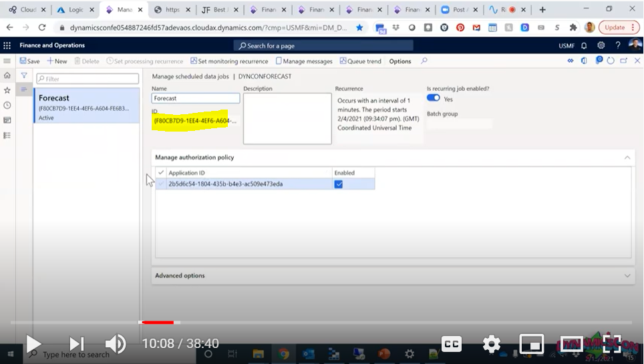The width and height of the screenshot is (644, 364).
Task: Switch to the Logic browser tab
Action: pyautogui.click(x=75, y=9)
